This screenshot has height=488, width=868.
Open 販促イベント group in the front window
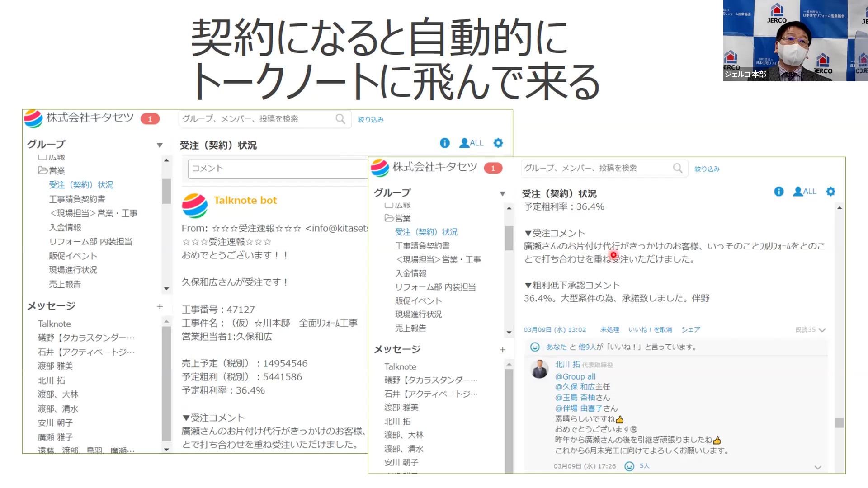418,301
